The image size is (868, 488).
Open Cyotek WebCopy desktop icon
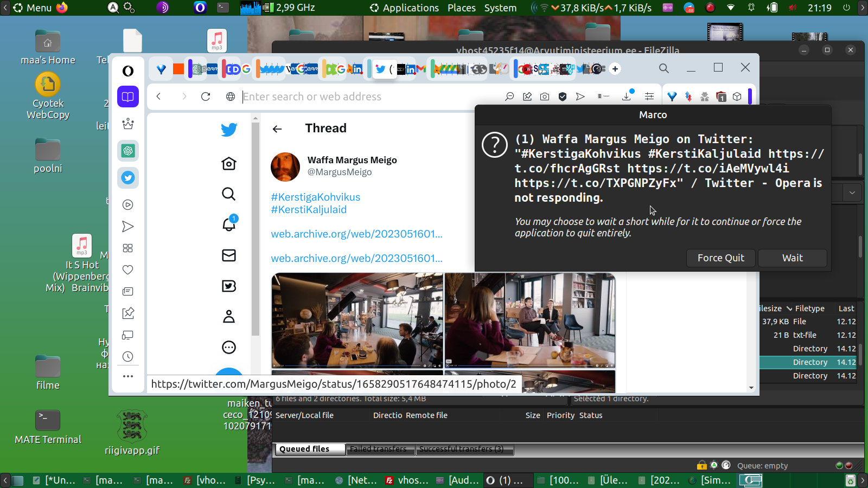(48, 97)
